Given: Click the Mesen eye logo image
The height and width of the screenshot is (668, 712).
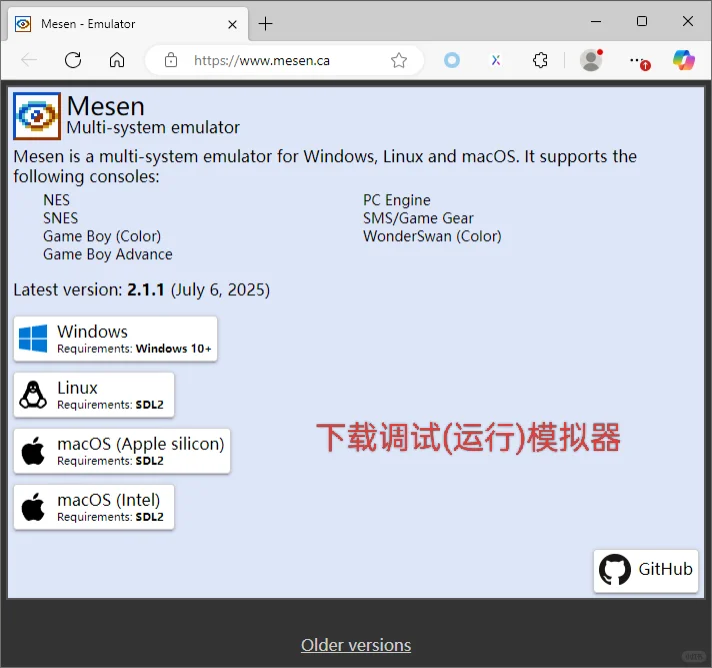Looking at the screenshot, I should 37,116.
